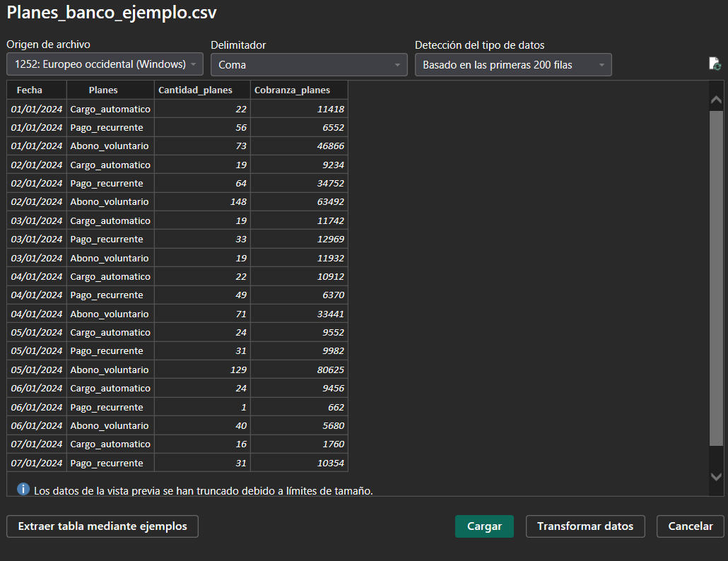Select first row Cargo_automatico cell
728x561 pixels.
point(110,109)
